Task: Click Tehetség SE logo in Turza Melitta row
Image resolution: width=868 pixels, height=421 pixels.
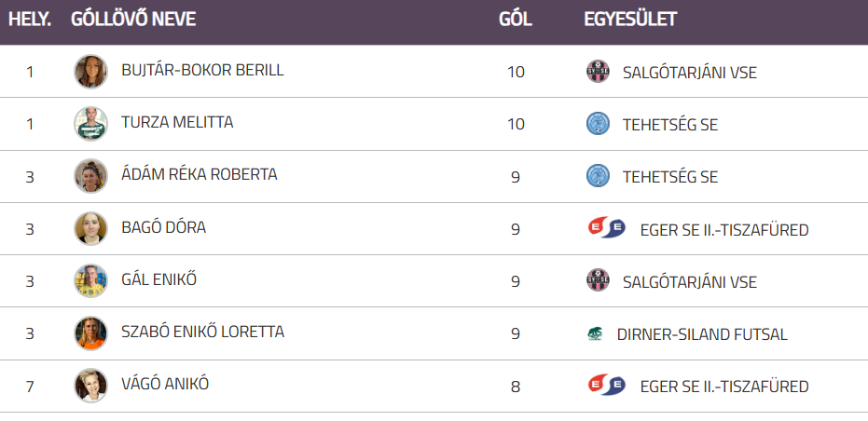Action: coord(597,124)
